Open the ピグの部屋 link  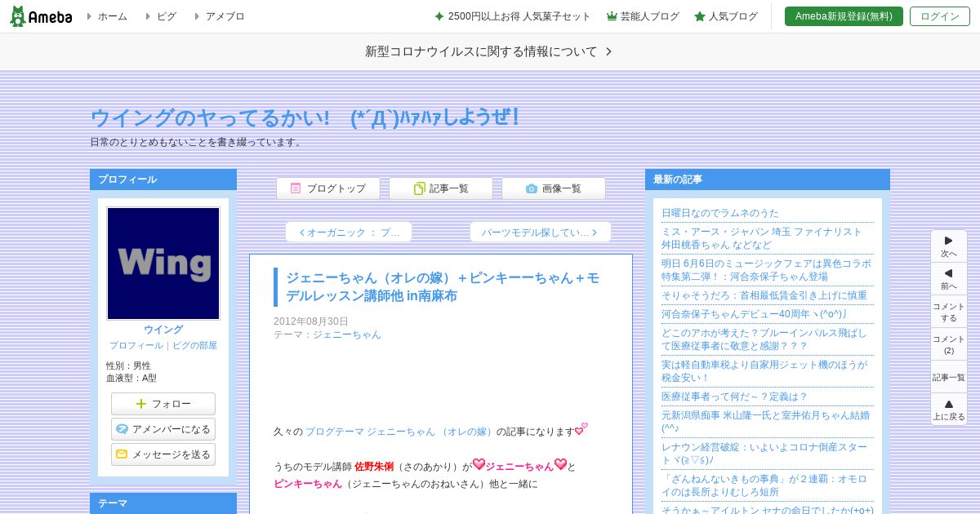click(x=194, y=345)
